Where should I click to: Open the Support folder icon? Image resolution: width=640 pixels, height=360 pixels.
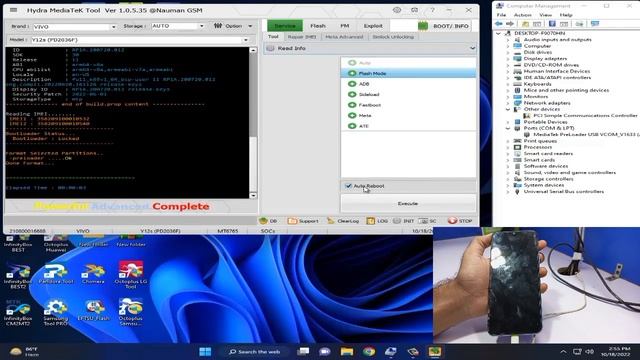coord(292,221)
